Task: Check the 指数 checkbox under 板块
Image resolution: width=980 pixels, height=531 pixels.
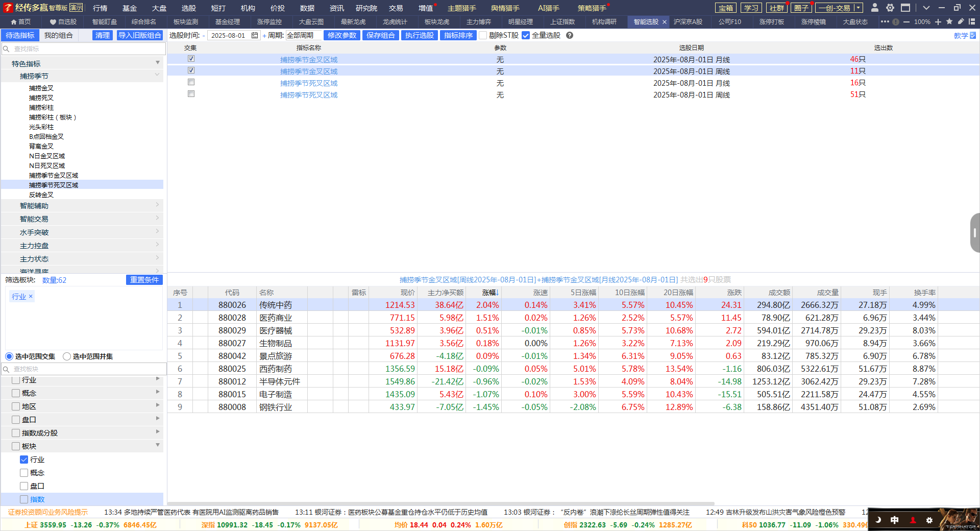Action: (24, 499)
